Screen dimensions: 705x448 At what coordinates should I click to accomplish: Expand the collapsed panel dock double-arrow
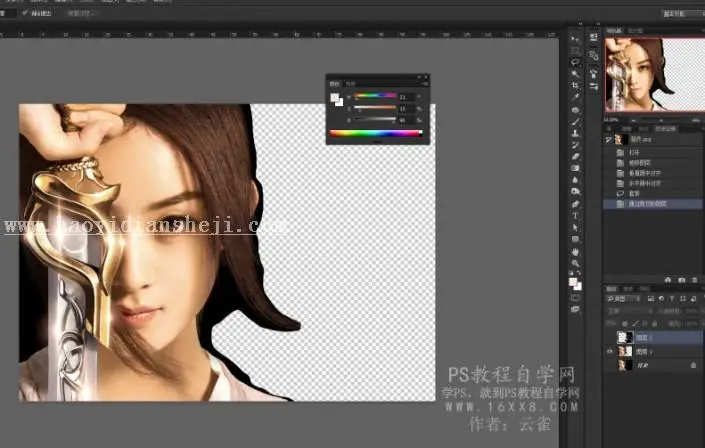coord(598,24)
